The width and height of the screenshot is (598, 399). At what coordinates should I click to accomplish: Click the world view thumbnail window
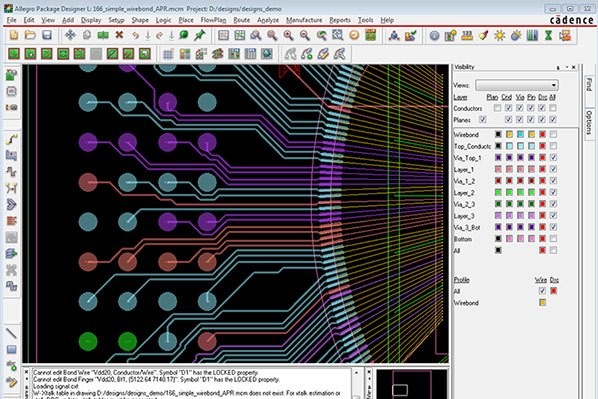412,384
